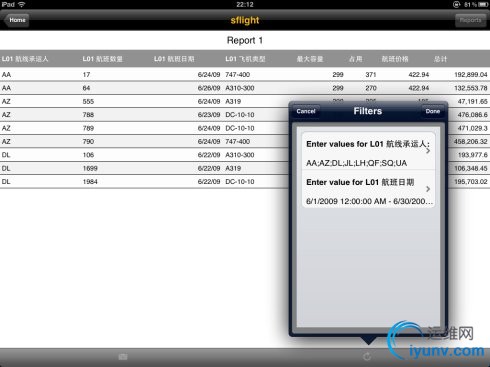Viewport: 490px width, 367px height.
Task: Select flight number 788 cell
Action: tap(88, 115)
